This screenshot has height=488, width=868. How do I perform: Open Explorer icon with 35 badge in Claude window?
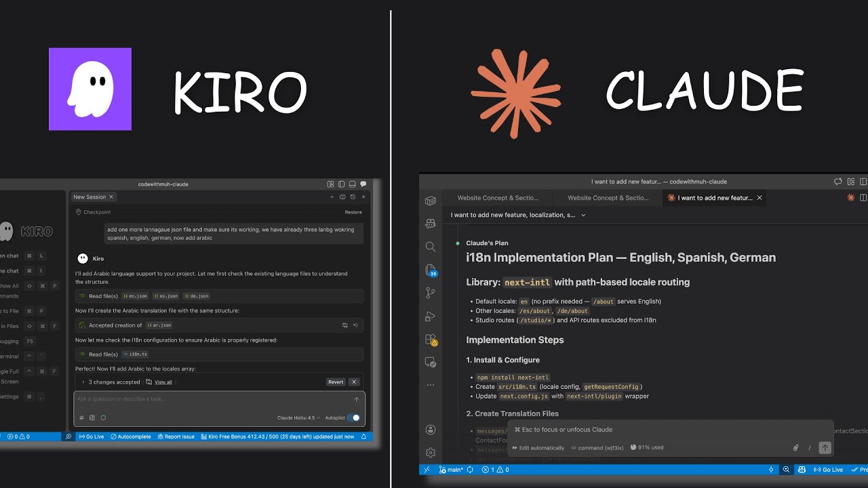click(x=431, y=270)
